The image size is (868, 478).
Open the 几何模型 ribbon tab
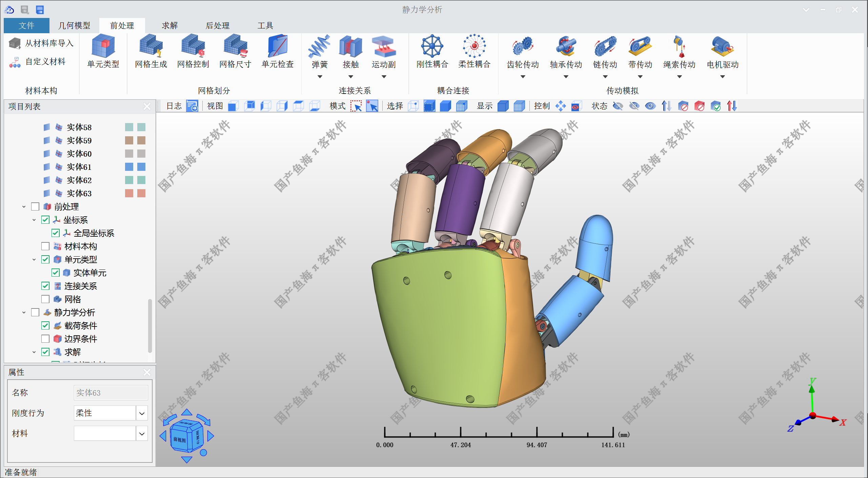pos(74,25)
